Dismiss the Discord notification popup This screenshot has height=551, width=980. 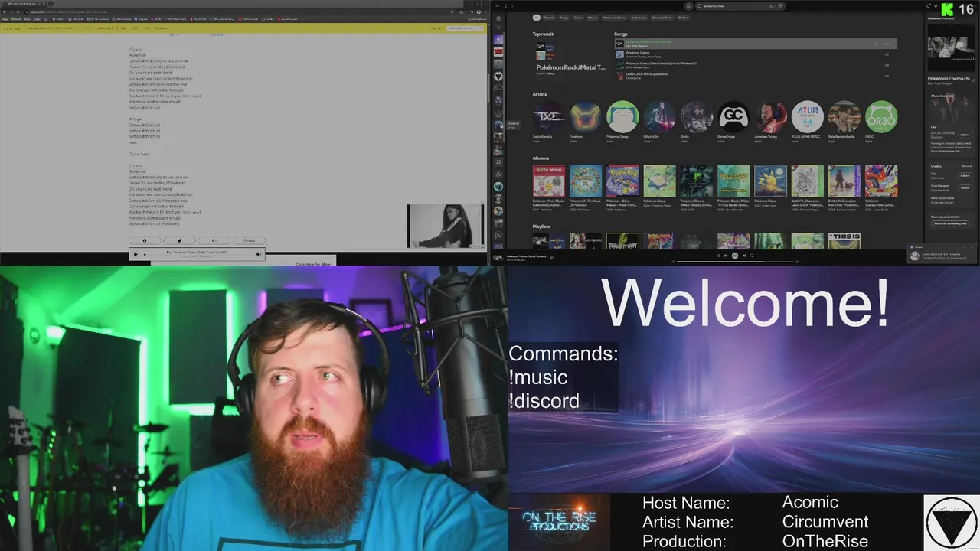(x=972, y=247)
